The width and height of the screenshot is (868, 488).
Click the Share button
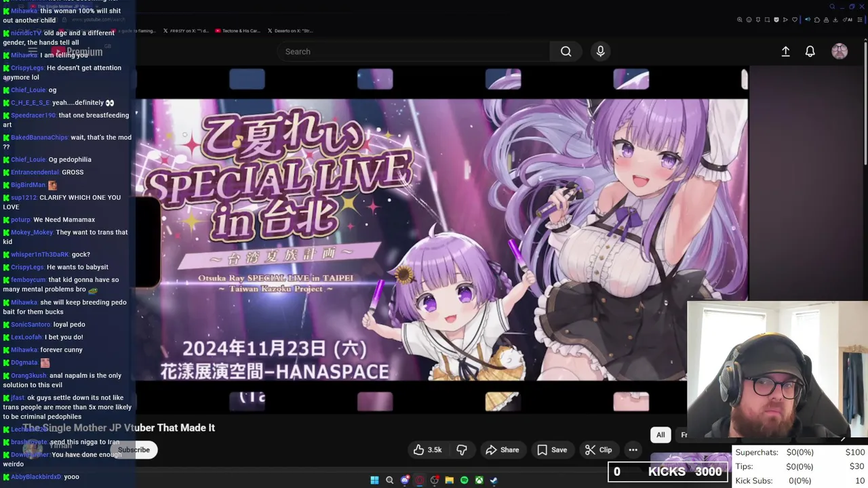(502, 450)
